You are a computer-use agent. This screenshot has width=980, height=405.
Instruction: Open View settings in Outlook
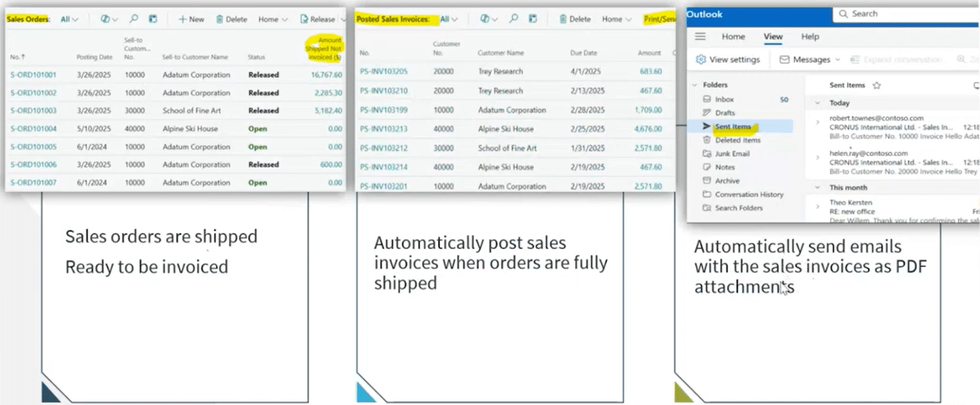(729, 59)
